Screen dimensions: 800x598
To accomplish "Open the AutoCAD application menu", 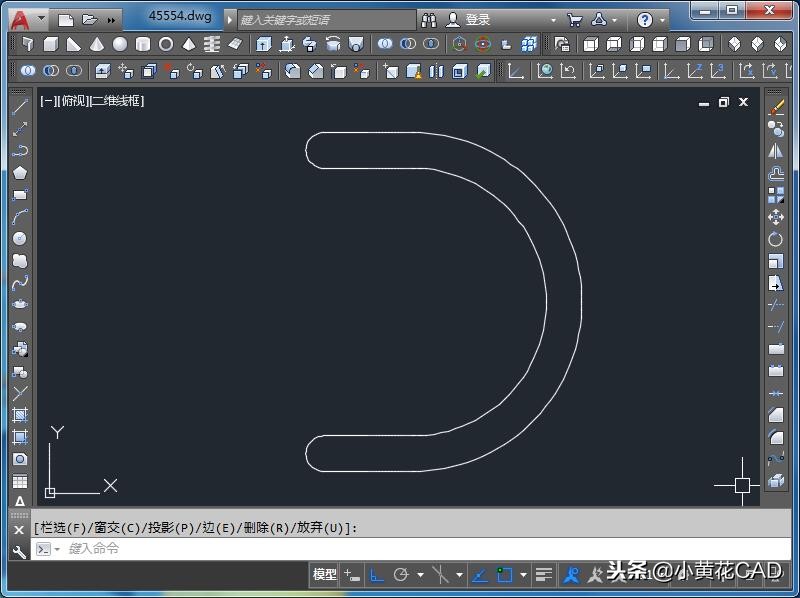I will tap(19, 19).
